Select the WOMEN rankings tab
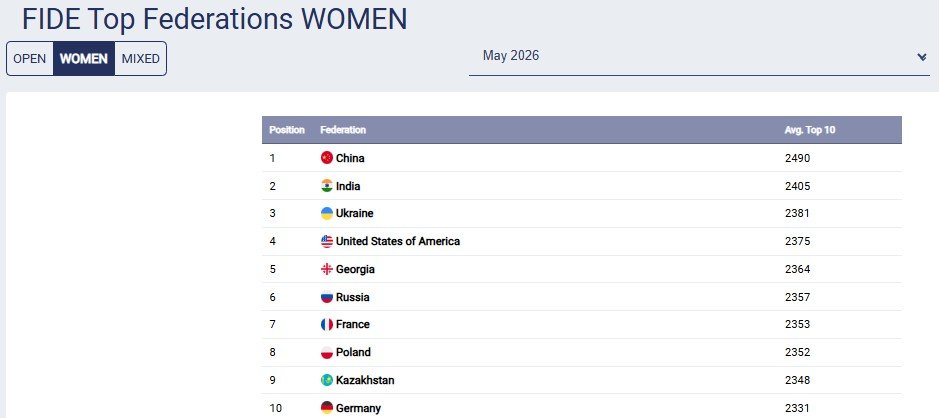Image resolution: width=939 pixels, height=418 pixels. [84, 59]
